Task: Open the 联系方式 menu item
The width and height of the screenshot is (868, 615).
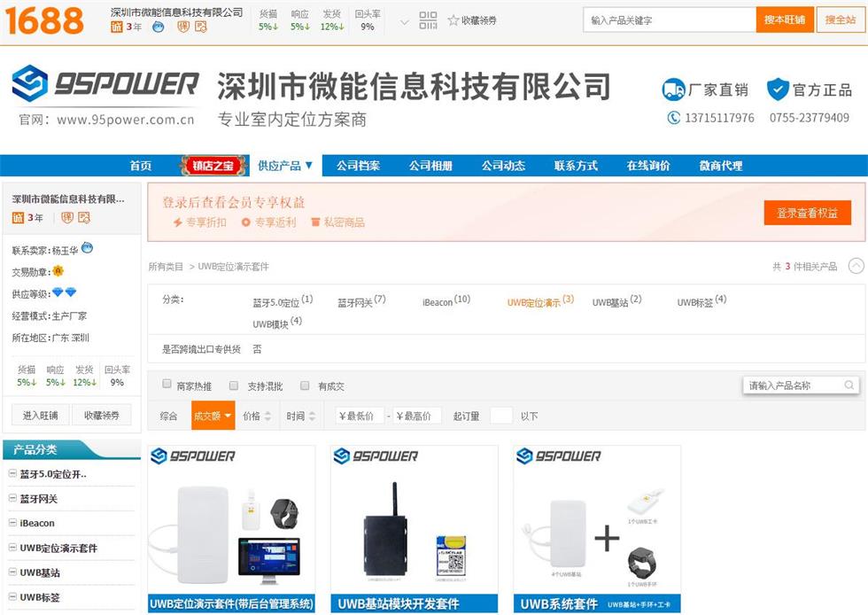Action: click(x=575, y=165)
